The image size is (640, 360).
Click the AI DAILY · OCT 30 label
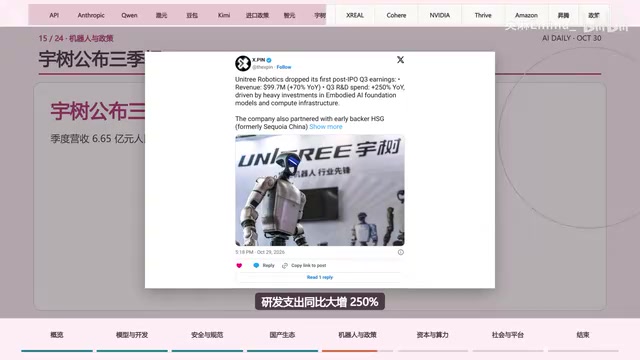click(x=571, y=38)
